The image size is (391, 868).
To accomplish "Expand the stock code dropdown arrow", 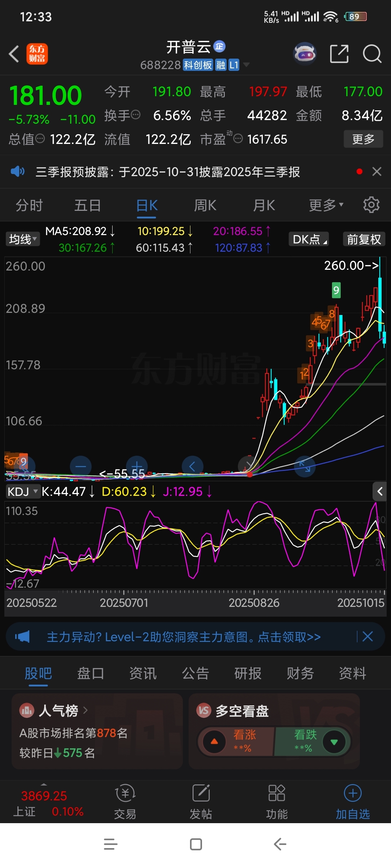I will tap(246, 65).
